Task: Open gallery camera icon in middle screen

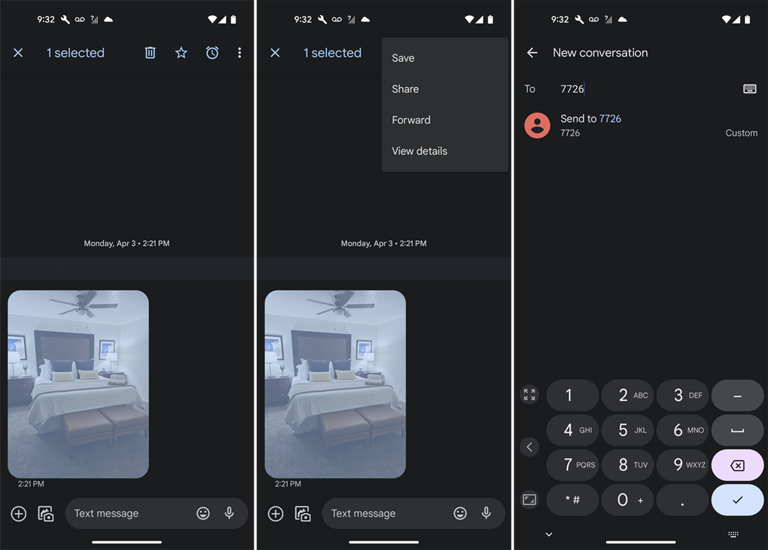Action: coord(303,513)
